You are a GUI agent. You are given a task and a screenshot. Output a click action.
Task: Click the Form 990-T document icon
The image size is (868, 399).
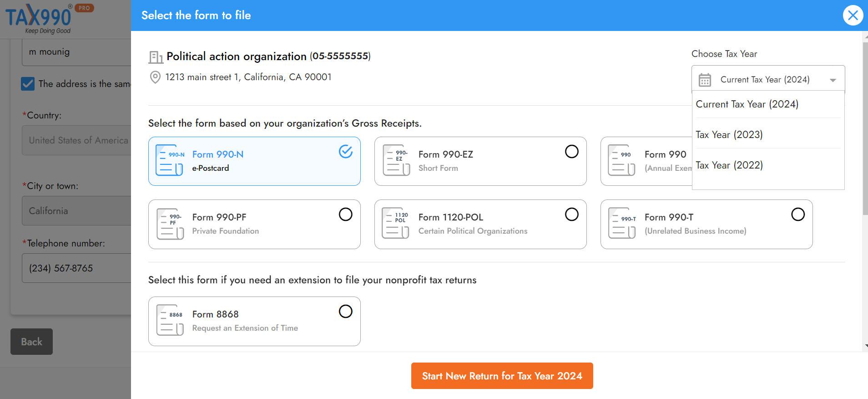(x=622, y=223)
